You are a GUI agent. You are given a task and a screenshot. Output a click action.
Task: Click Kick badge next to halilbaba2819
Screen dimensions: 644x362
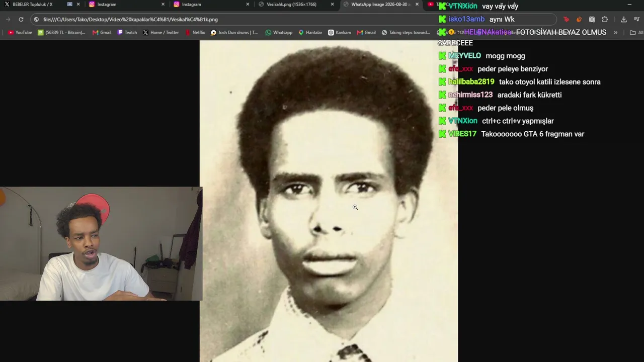pyautogui.click(x=442, y=82)
